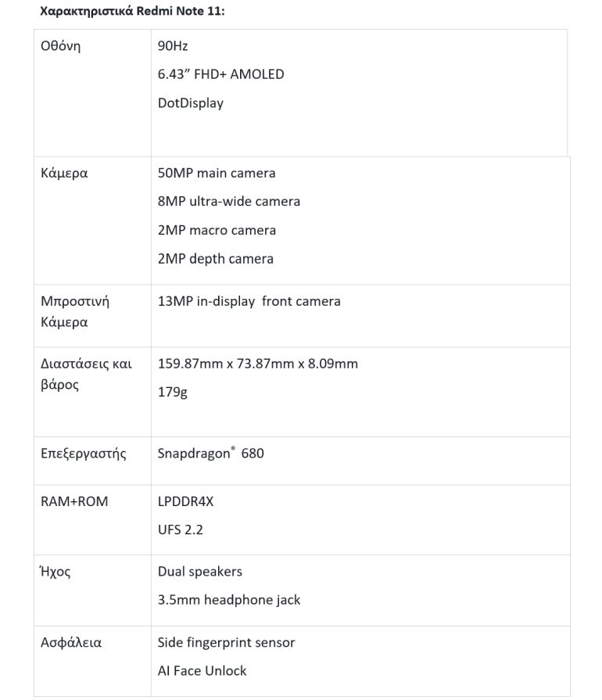This screenshot has height=700, width=602.
Task: Select the "DotDisplay" entry
Action: pos(190,102)
